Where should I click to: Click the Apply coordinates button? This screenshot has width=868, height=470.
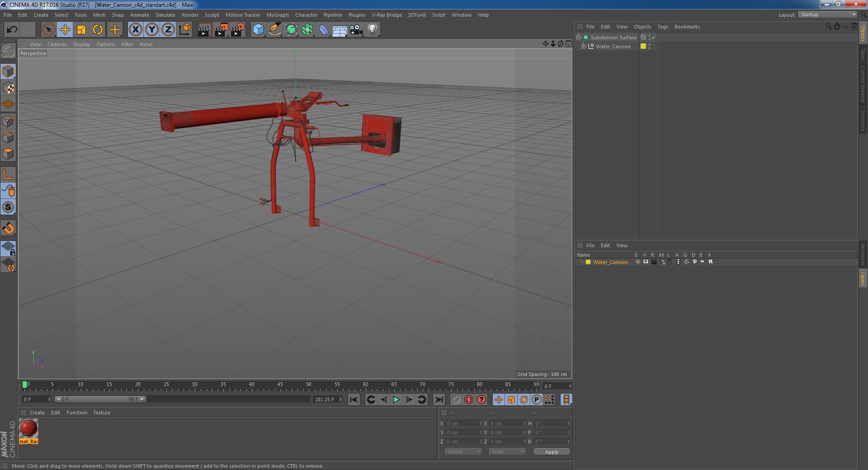(x=552, y=451)
